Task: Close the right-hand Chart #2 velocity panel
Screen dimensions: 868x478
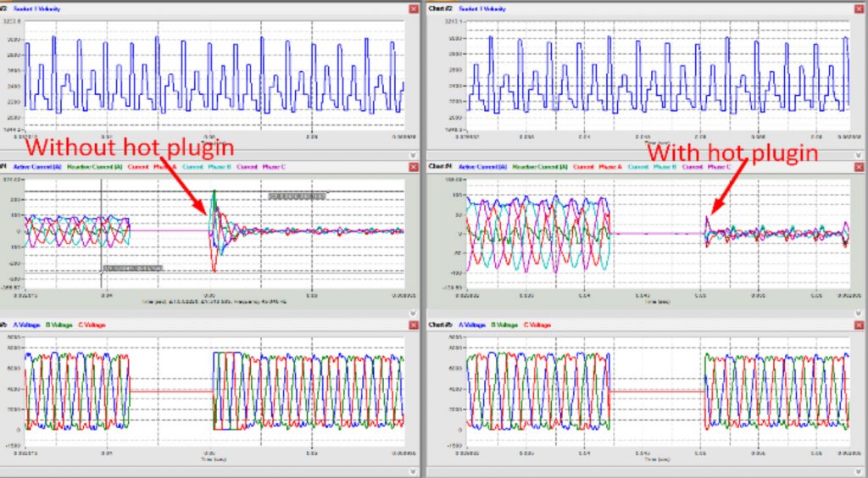Action: [x=859, y=8]
